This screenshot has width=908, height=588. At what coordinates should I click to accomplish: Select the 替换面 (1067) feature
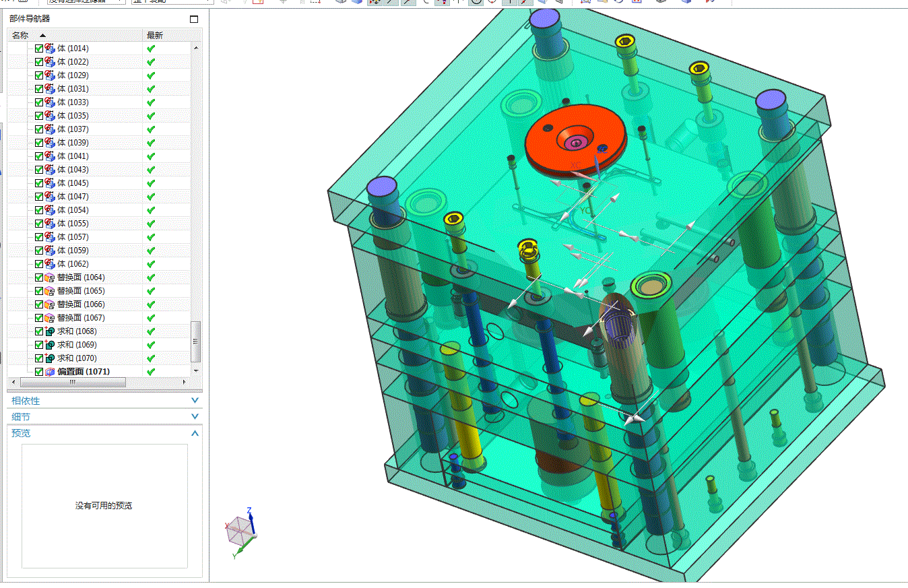click(81, 318)
